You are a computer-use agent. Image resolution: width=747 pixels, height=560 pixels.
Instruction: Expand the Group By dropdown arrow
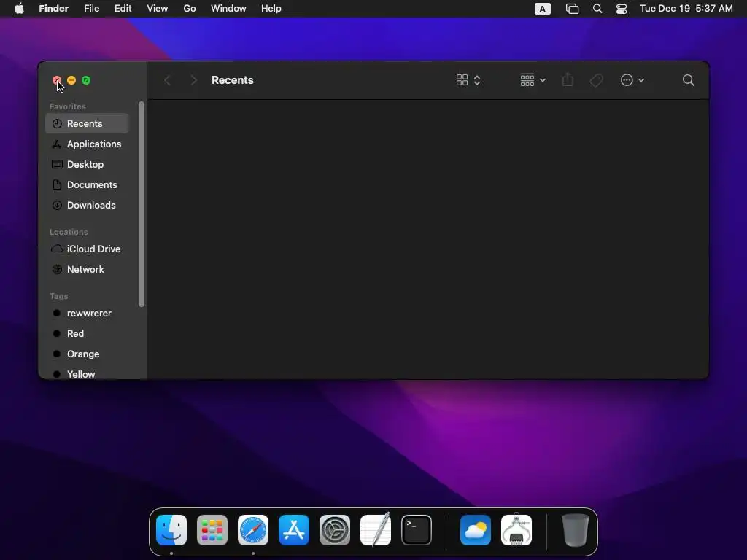[543, 80]
